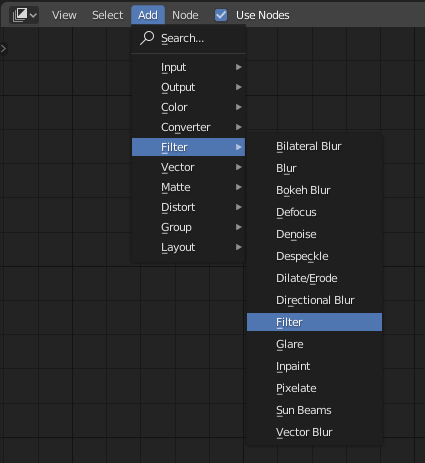The image size is (425, 463).
Task: Open the Select menu
Action: (x=108, y=15)
